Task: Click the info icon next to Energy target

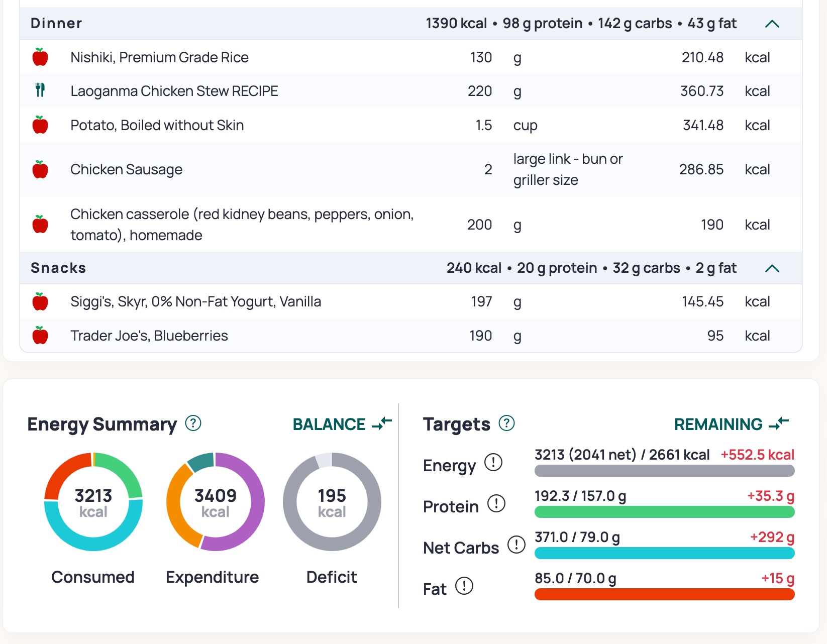Action: [x=493, y=462]
